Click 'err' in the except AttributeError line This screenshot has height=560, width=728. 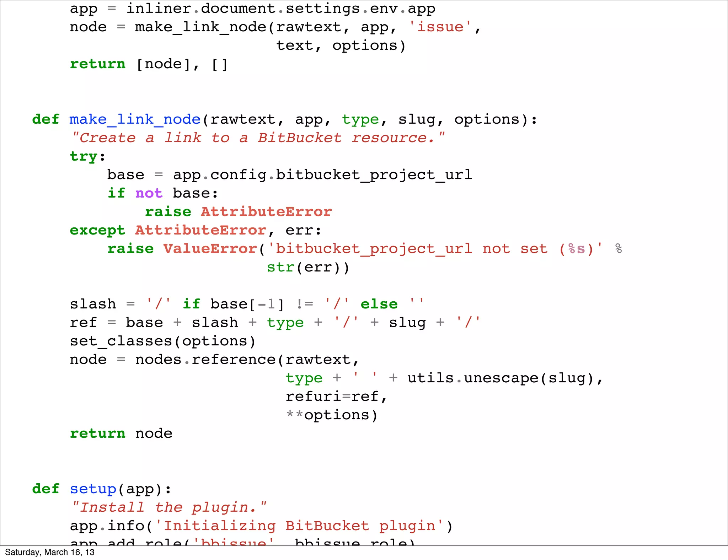[299, 231]
